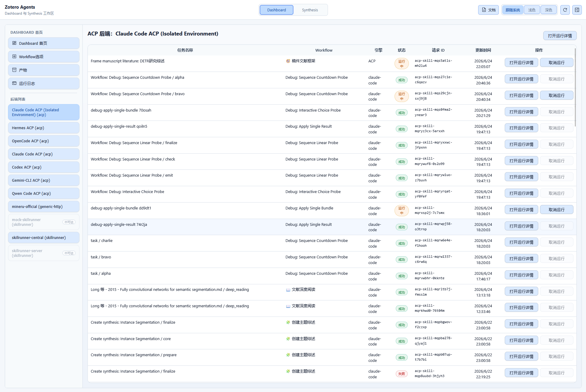The width and height of the screenshot is (586, 392).
Task: Click 运行中 status badge of Frame manuscript row
Action: pos(401,64)
